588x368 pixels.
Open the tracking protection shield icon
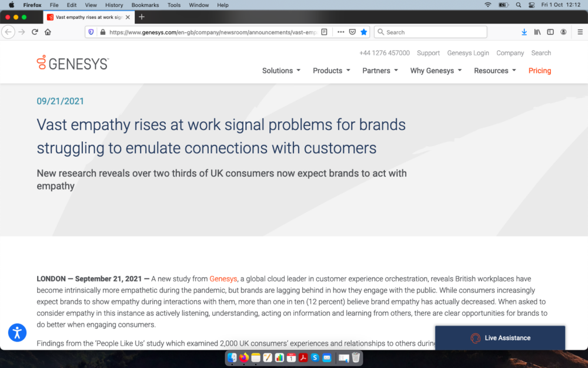(91, 32)
